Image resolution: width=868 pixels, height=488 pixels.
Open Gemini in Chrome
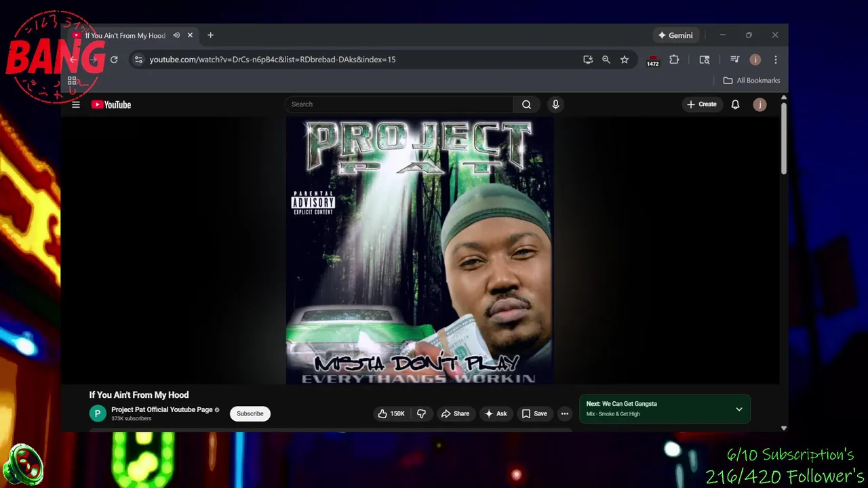[x=675, y=35]
